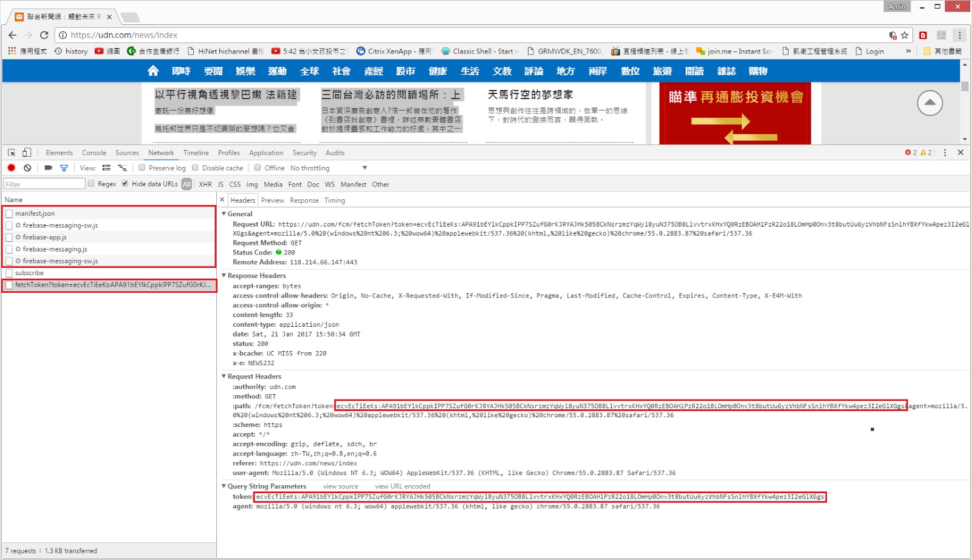Check the firebase-app.js row checkbox
The image size is (972, 560).
coord(9,237)
